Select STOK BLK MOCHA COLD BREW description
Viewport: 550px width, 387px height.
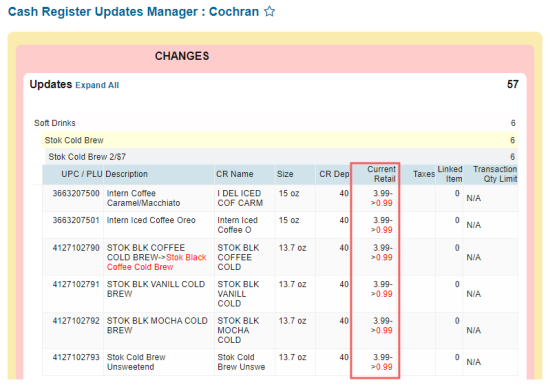point(157,326)
